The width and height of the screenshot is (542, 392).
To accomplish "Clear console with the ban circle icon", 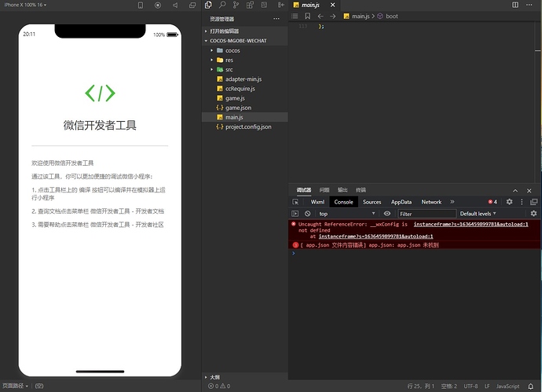I will pyautogui.click(x=308, y=214).
